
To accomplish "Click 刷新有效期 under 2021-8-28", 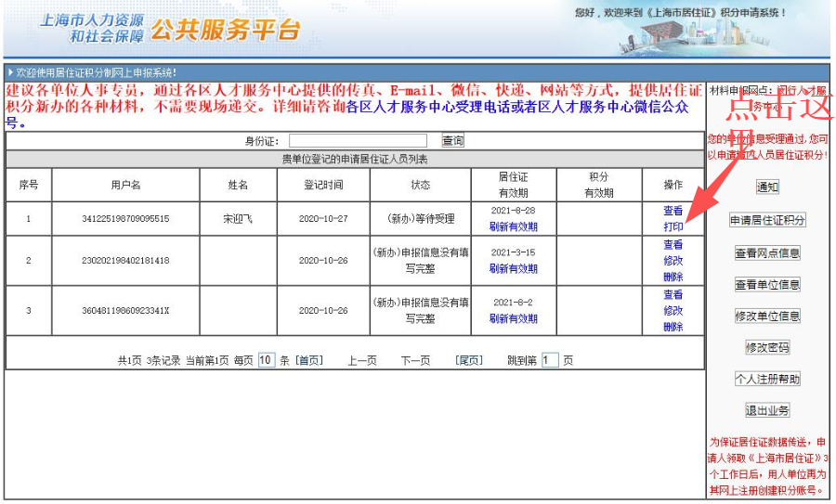I will 513,227.
